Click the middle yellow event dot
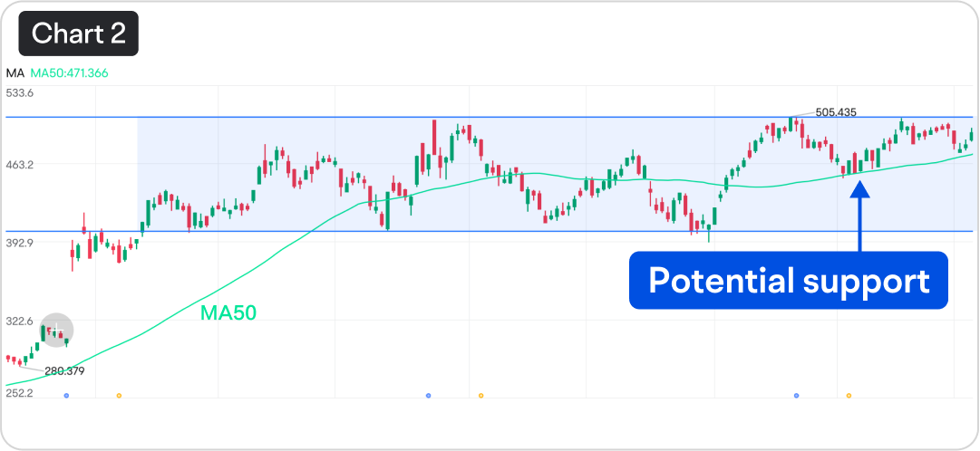The image size is (980, 451). tap(480, 396)
